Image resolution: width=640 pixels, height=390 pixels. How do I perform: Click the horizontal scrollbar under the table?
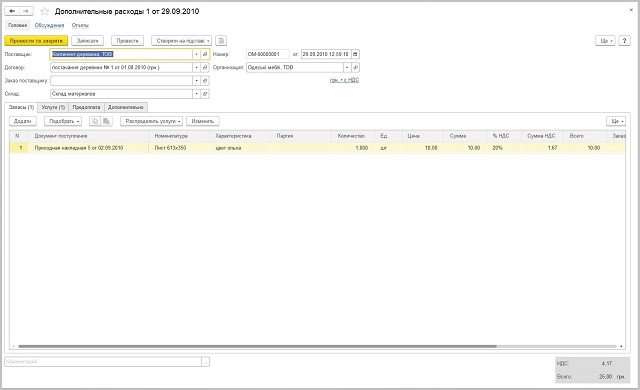[257, 346]
